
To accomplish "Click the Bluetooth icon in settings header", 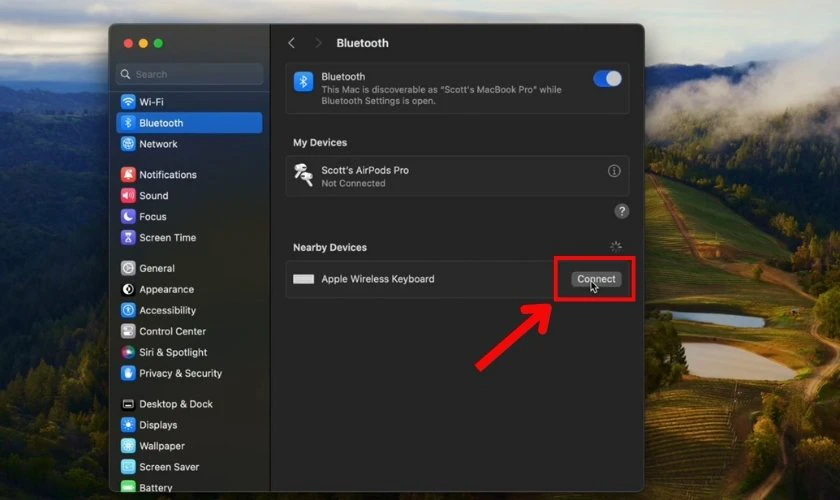I will click(303, 82).
